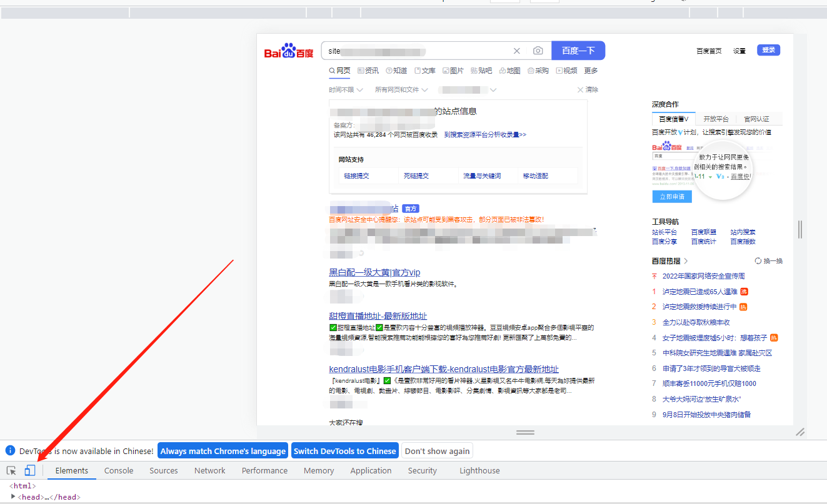
Task: Expand the 时间不限 time filter dropdown
Action: pyautogui.click(x=346, y=90)
